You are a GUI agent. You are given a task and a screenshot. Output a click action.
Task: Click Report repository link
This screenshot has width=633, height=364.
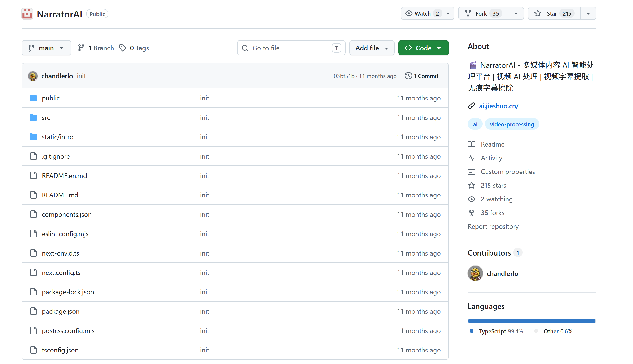[493, 226]
